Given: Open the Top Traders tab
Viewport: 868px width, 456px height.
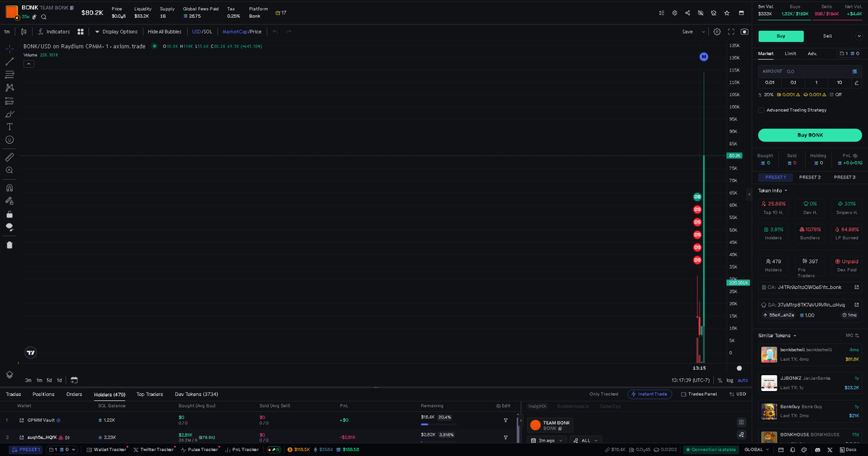Looking at the screenshot, I should pos(150,395).
